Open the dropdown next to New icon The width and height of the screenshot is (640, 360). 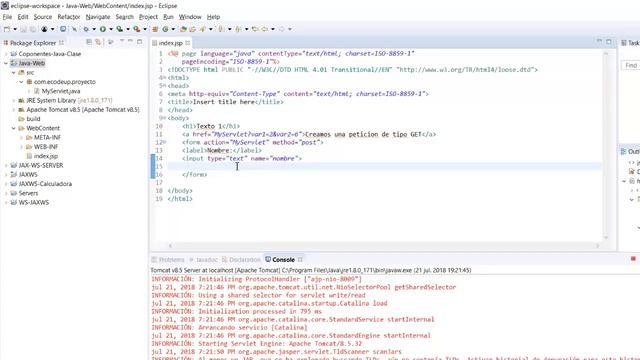click(x=15, y=29)
